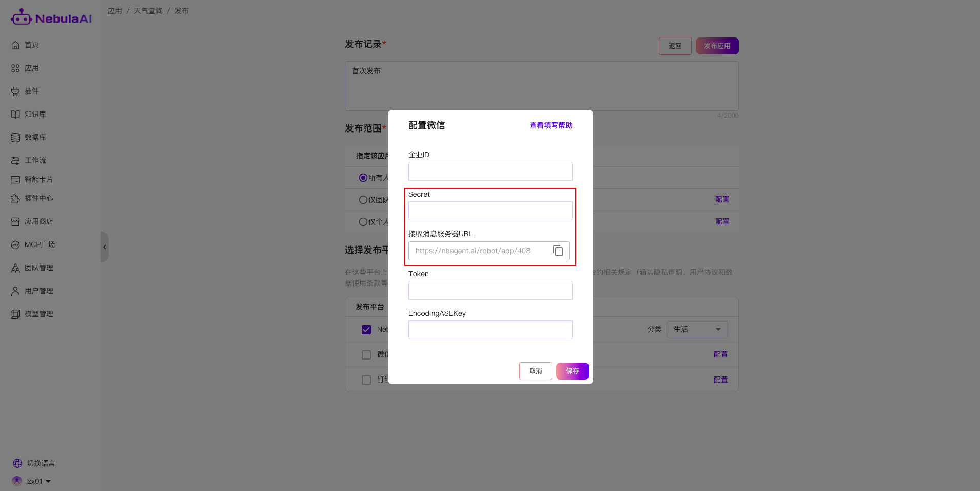
Task: Open the 应用商店 menu label
Action: coord(39,221)
